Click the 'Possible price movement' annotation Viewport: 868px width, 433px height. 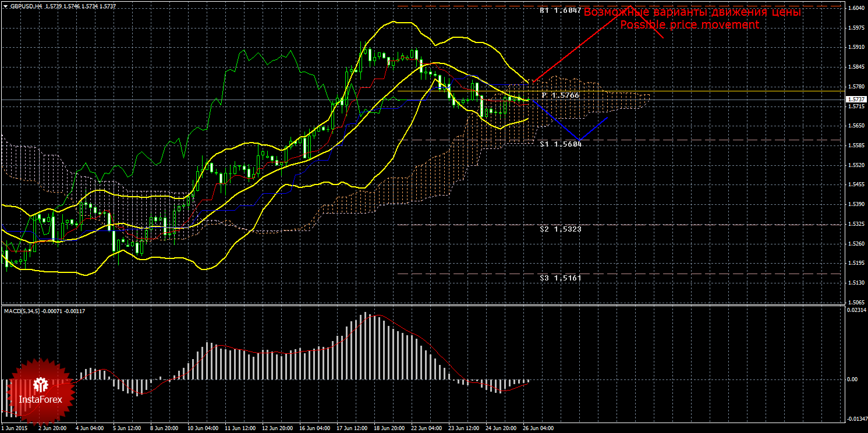689,25
